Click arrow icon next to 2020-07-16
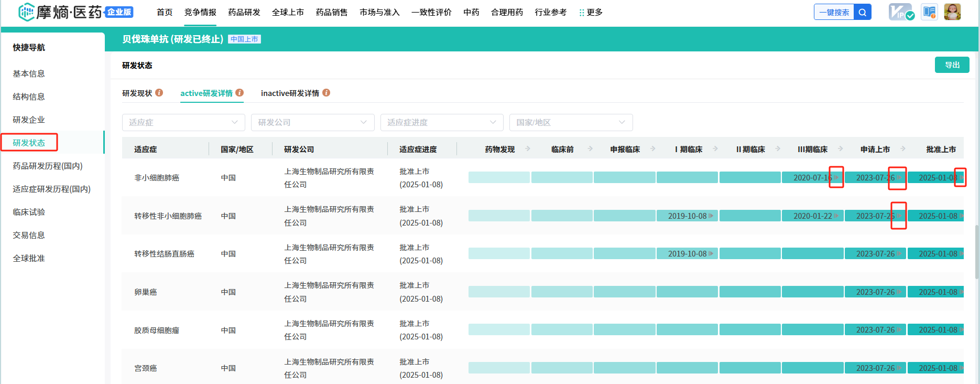 pos(836,178)
